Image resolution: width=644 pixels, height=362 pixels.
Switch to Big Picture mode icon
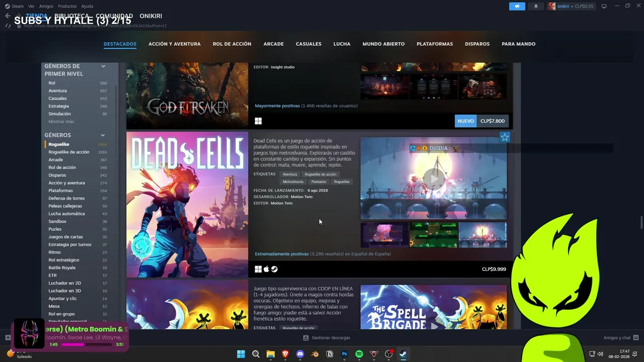click(604, 6)
